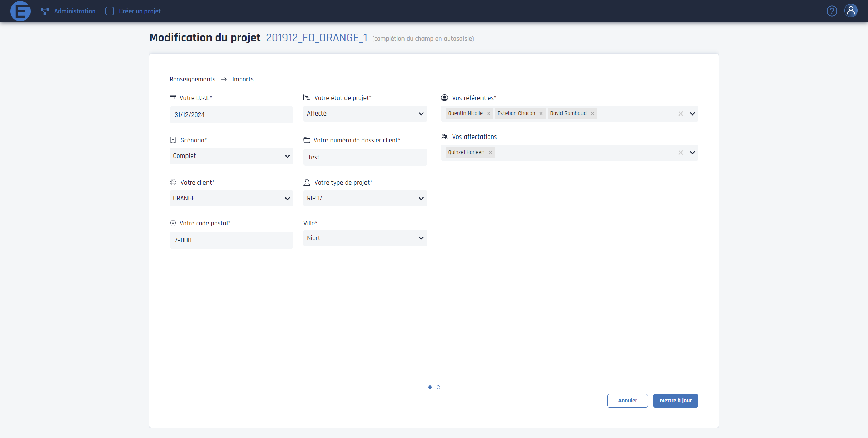This screenshot has height=438, width=868.
Task: Open the état de projet dropdown showing Affecté
Action: pos(421,114)
